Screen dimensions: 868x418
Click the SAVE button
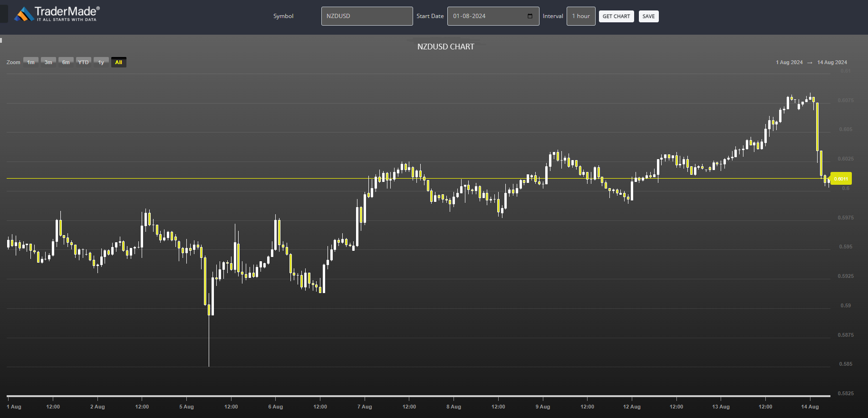coord(648,17)
